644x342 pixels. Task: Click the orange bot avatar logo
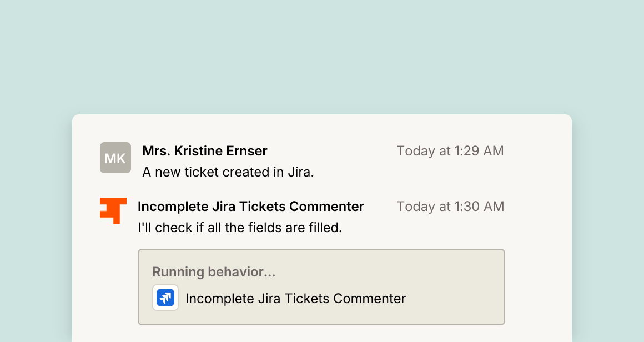(113, 210)
